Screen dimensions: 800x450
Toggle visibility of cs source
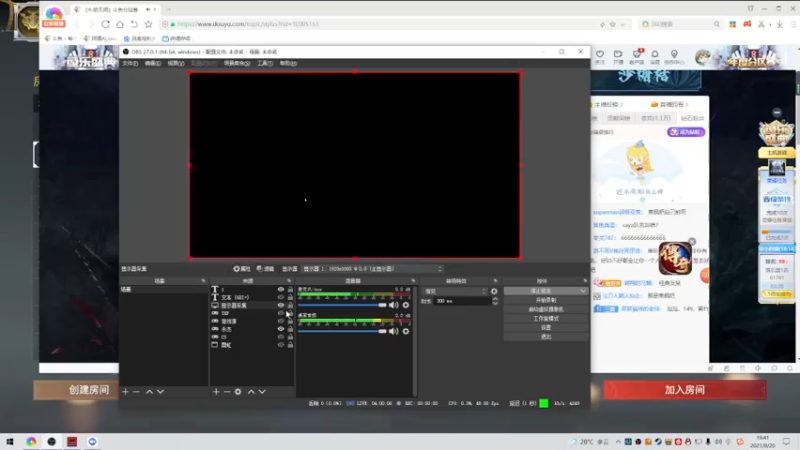tap(281, 337)
